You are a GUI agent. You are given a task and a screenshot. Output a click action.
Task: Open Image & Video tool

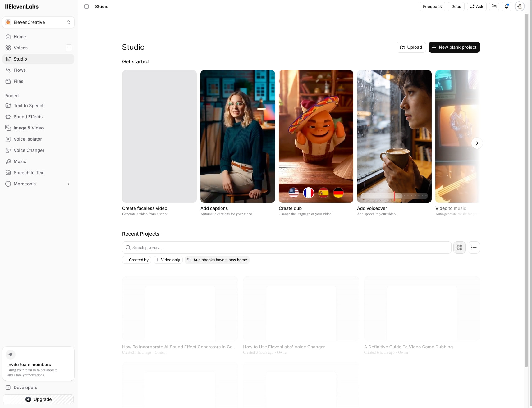38,128
